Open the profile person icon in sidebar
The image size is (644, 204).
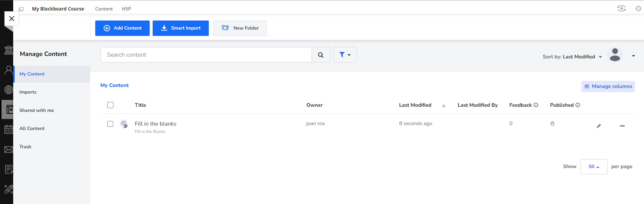tap(9, 70)
